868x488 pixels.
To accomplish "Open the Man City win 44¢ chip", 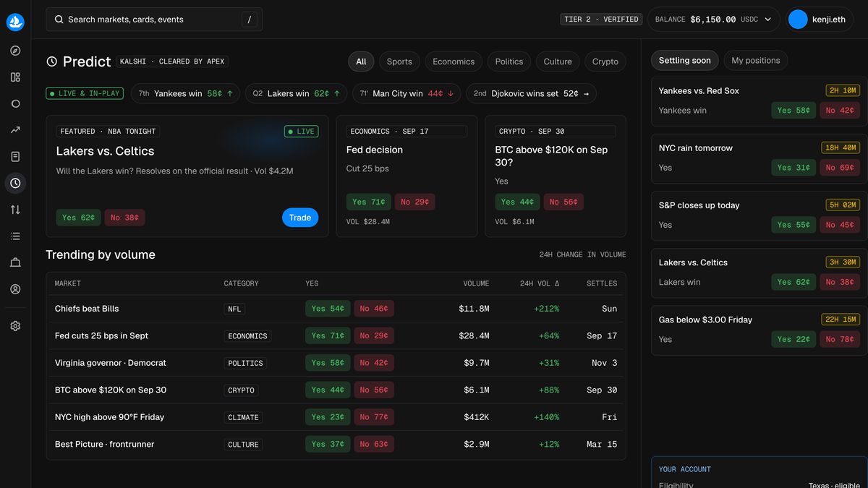I will (x=407, y=93).
